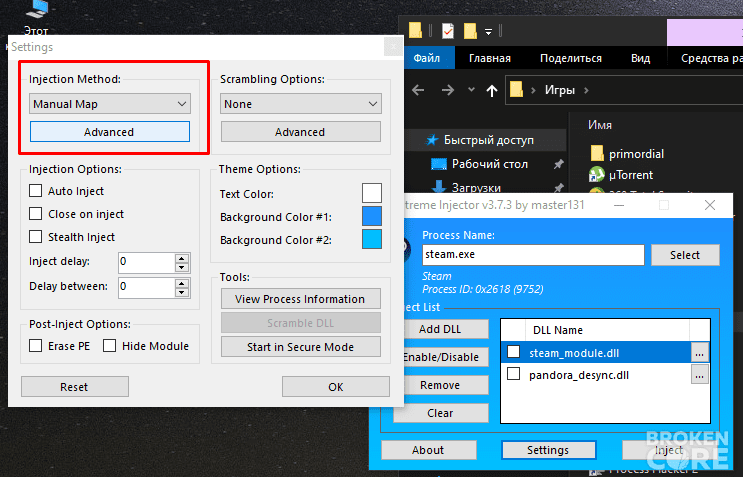
Task: Click the Reset button in Settings
Action: click(x=75, y=387)
